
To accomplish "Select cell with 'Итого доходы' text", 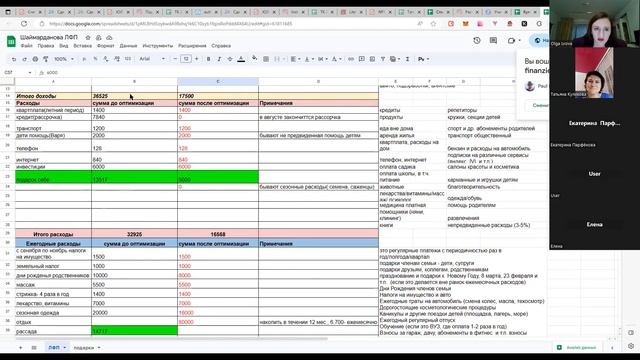I will [x=53, y=96].
